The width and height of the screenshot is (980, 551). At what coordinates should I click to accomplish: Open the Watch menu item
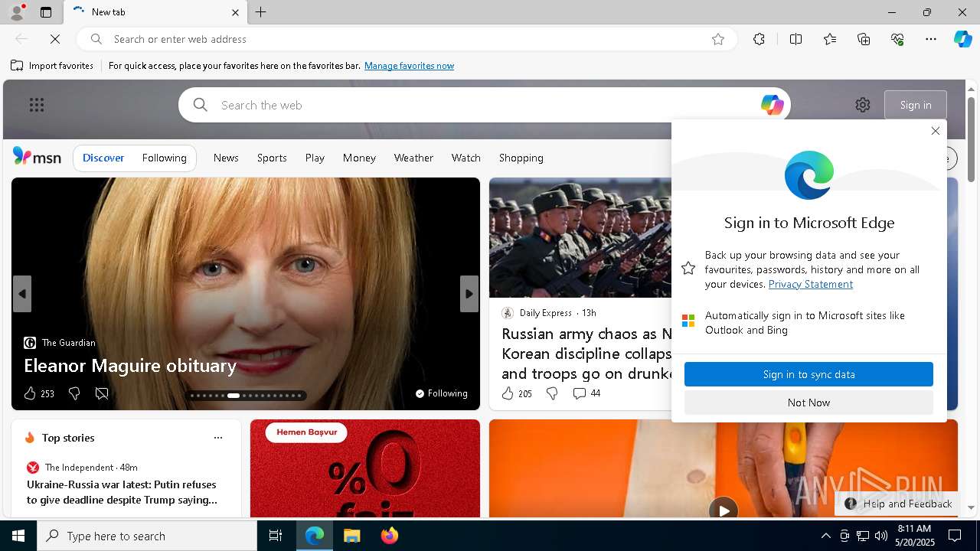[465, 158]
